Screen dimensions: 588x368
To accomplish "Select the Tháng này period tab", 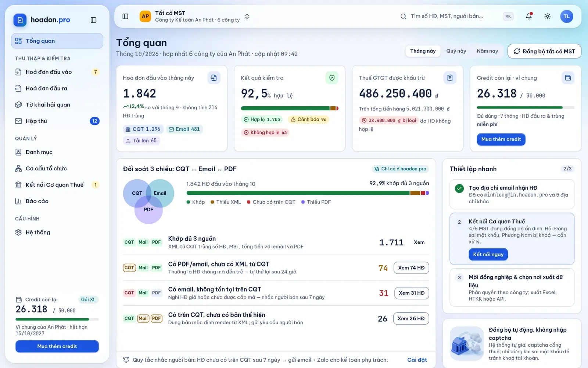I will pyautogui.click(x=423, y=51).
